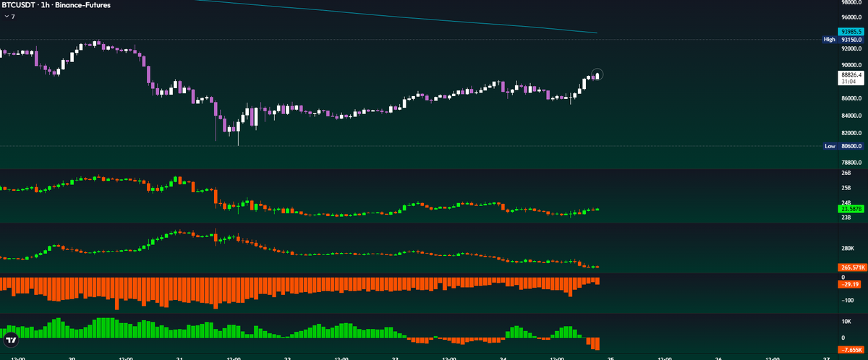Select the cyan descending trend line
The height and width of the screenshot is (360, 868).
point(396,16)
